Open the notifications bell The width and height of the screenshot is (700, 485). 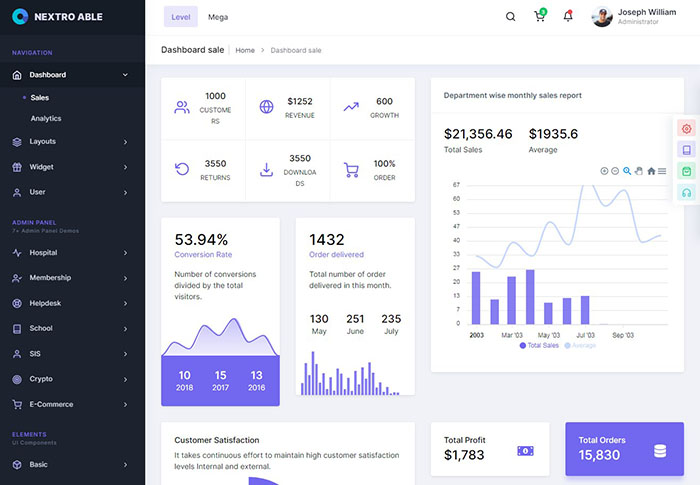pyautogui.click(x=568, y=17)
